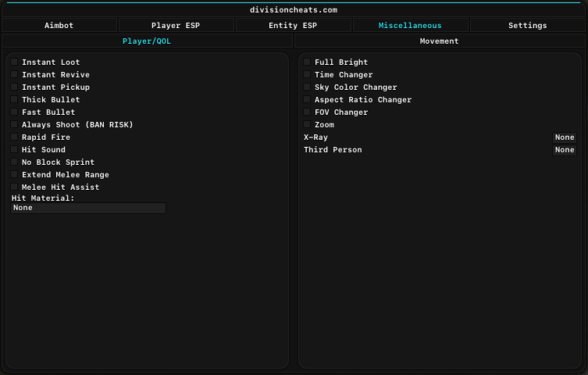The height and width of the screenshot is (375, 588).
Task: Toggle the Instant Revive checkbox
Action: click(15, 74)
